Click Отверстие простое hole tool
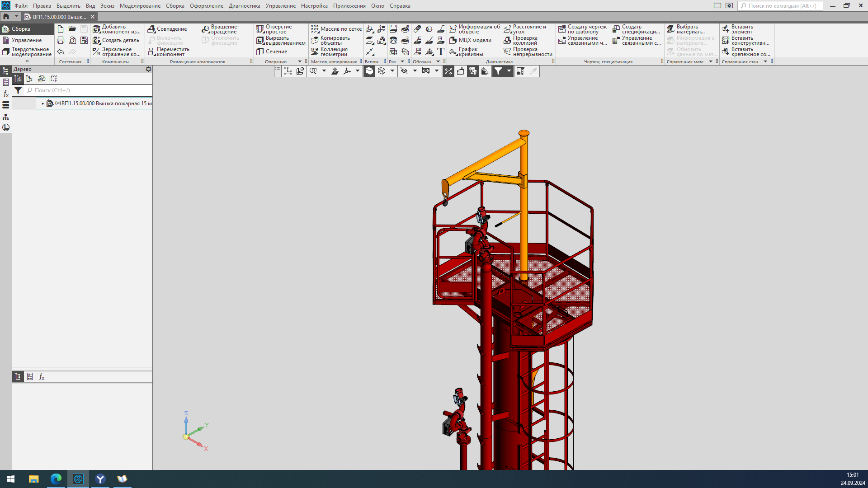 274,29
